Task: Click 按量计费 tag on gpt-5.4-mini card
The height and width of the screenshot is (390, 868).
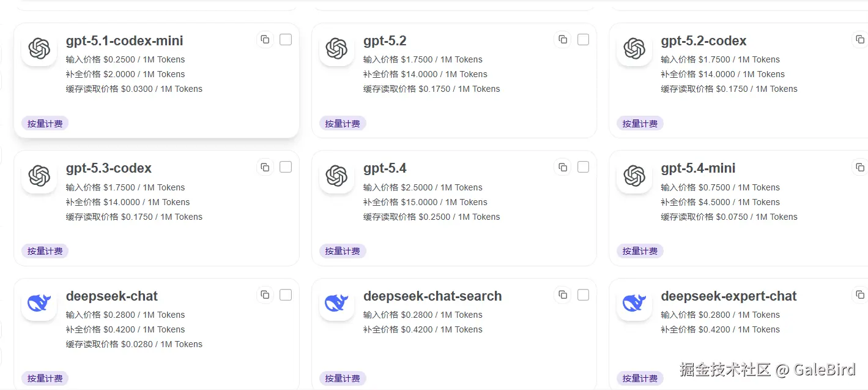Action: [640, 251]
